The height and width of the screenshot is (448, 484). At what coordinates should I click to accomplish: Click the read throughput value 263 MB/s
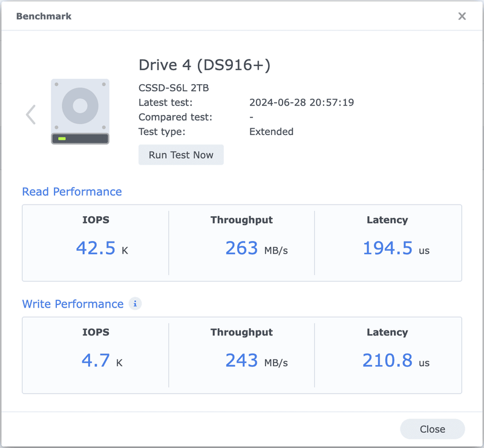[256, 248]
